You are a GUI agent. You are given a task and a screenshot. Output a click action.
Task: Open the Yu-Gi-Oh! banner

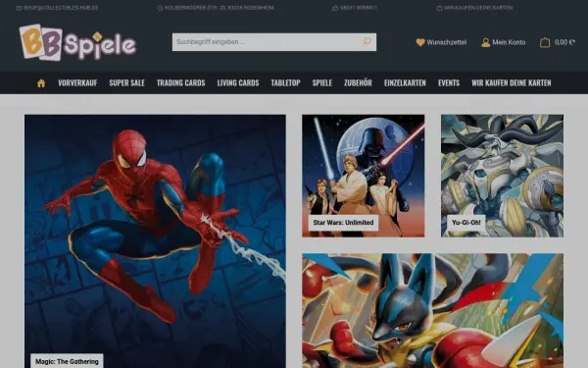click(x=502, y=176)
